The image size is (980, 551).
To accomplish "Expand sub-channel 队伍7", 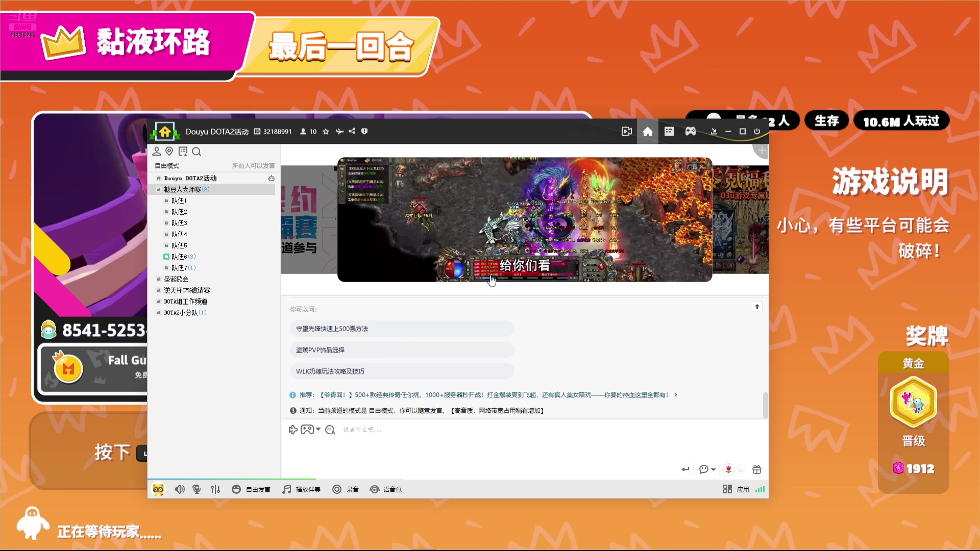I will [180, 268].
